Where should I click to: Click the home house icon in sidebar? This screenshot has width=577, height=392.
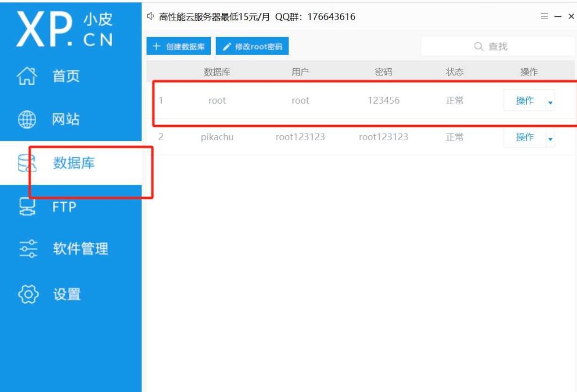(28, 76)
